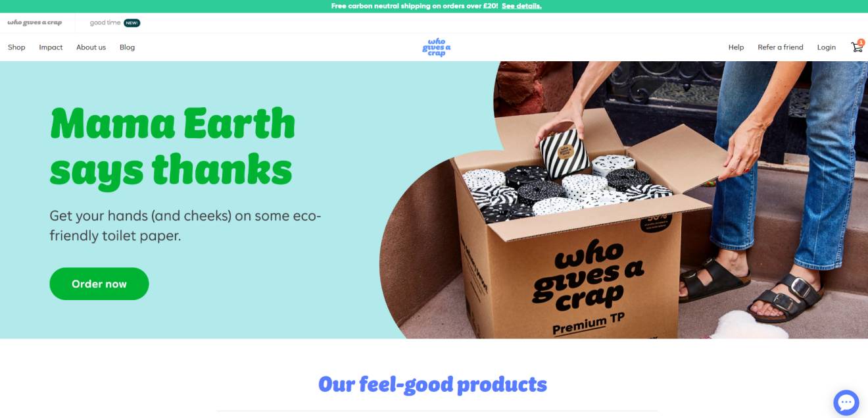Expand the About us menu
The image size is (868, 418).
pyautogui.click(x=91, y=47)
